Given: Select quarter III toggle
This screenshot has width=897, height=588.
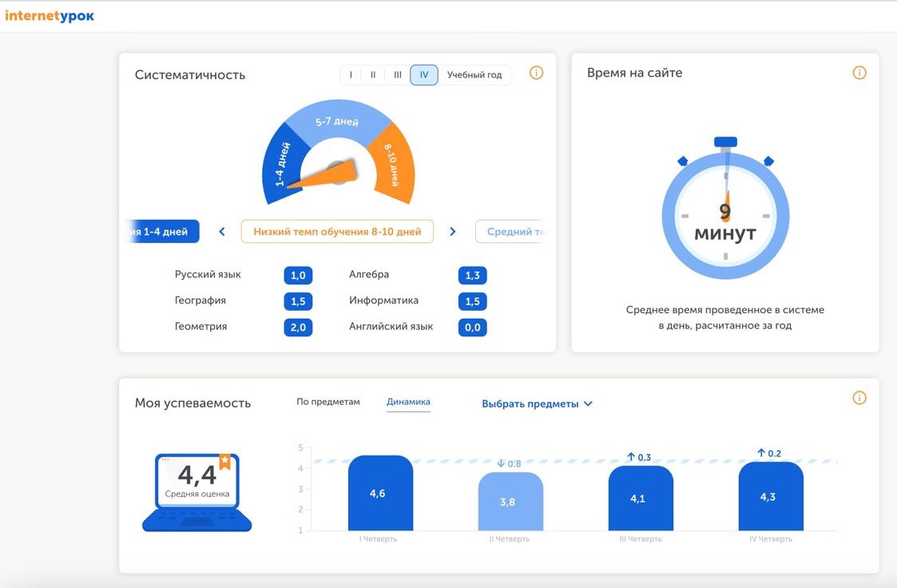Looking at the screenshot, I should (x=398, y=75).
